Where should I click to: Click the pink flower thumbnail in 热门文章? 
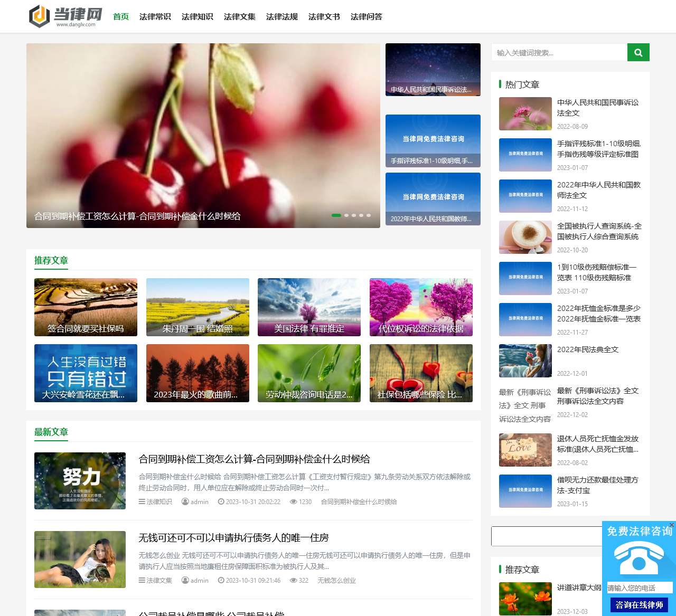pos(525,113)
